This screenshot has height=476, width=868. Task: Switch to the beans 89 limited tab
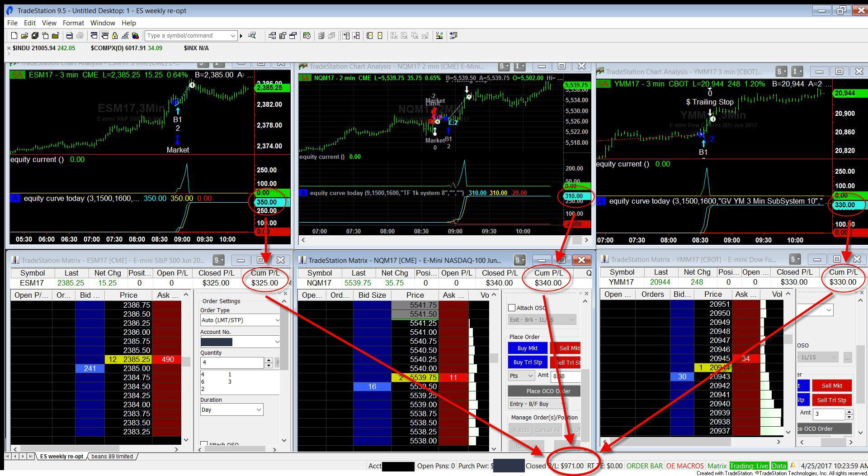[112, 456]
